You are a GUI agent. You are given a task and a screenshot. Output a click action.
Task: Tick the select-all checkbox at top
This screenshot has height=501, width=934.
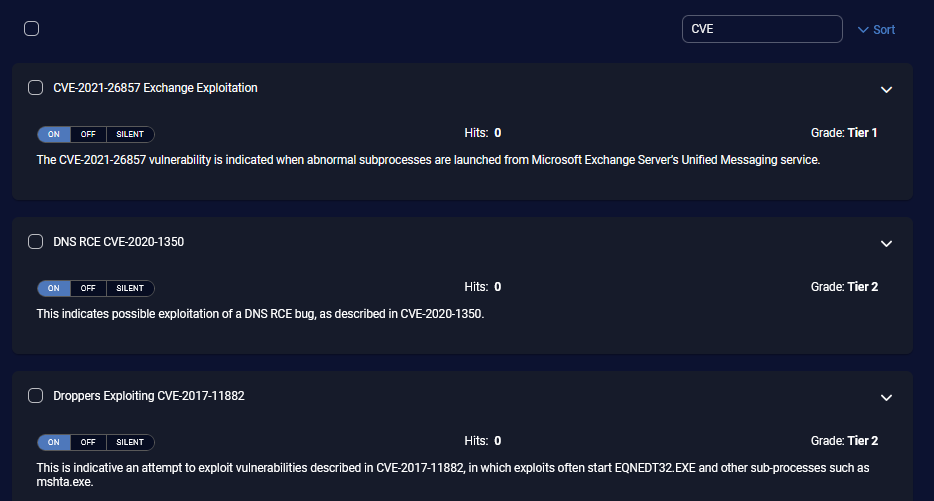tap(32, 29)
